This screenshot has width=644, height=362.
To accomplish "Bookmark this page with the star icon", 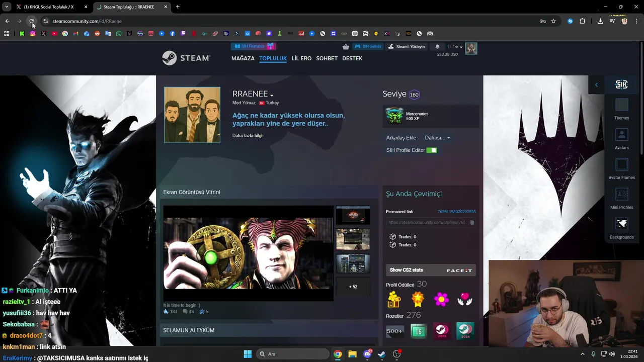I will pos(553,21).
